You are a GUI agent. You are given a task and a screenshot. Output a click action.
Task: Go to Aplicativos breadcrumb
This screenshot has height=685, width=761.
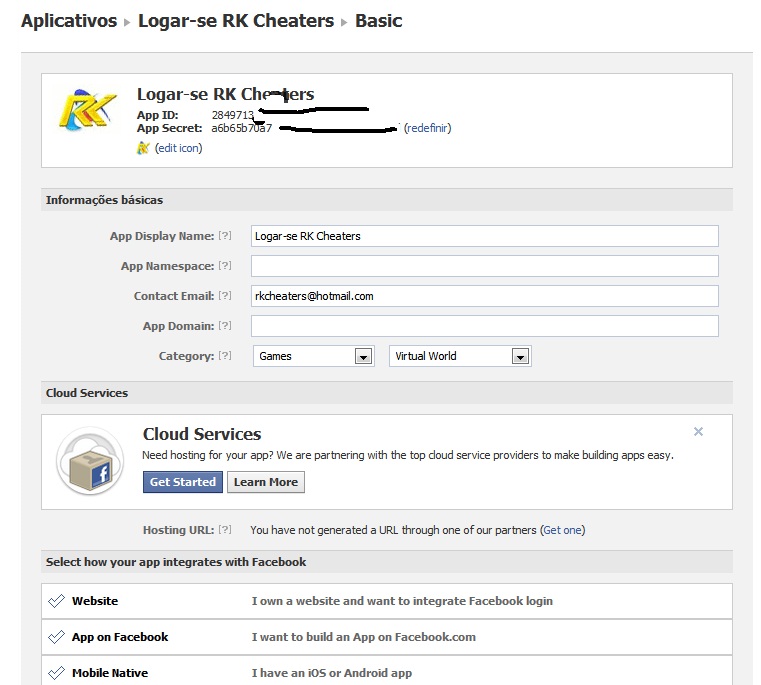[x=69, y=21]
